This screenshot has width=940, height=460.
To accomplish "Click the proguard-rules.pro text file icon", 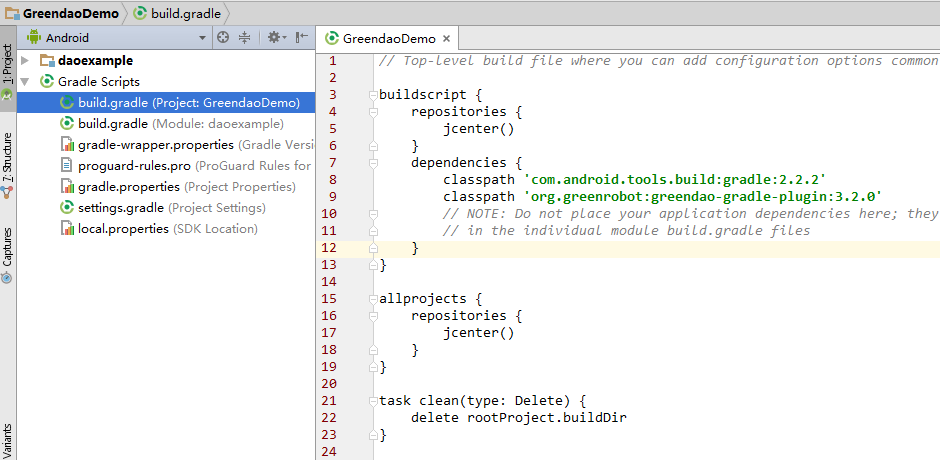I will coord(67,166).
